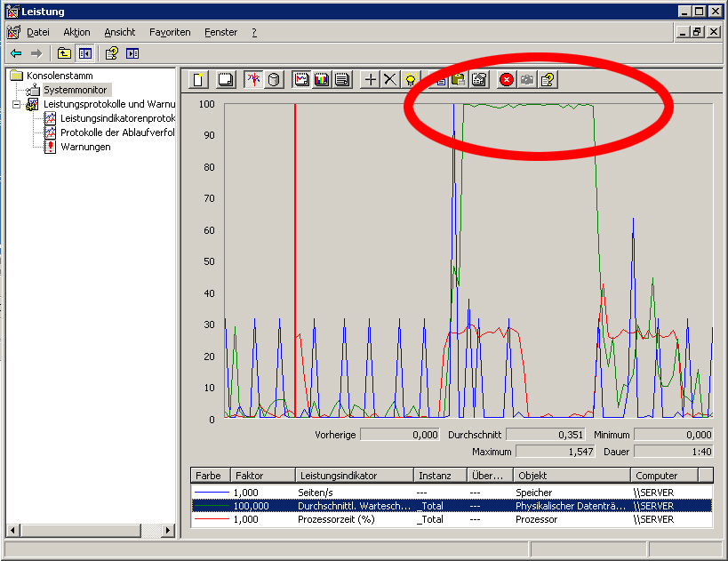Click the red Freeze Display icon

tap(507, 80)
